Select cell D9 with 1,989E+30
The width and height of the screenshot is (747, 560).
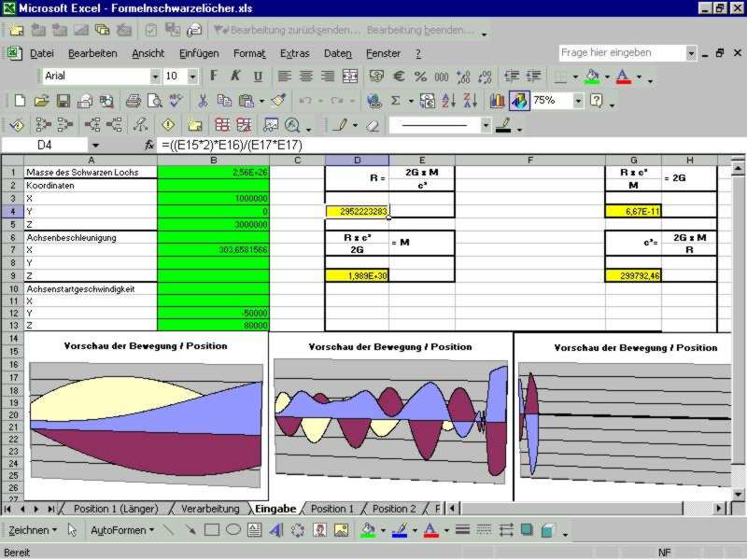point(357,275)
